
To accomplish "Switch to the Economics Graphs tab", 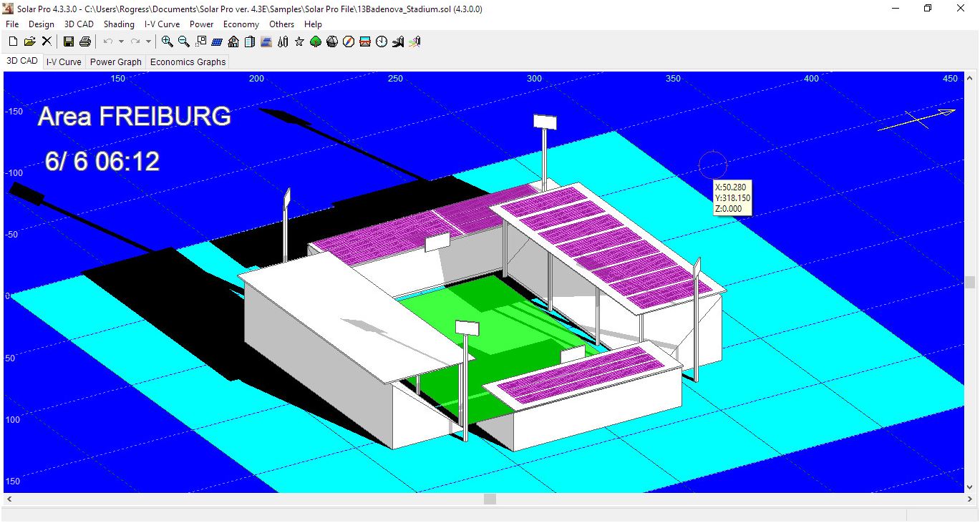I will pos(187,62).
